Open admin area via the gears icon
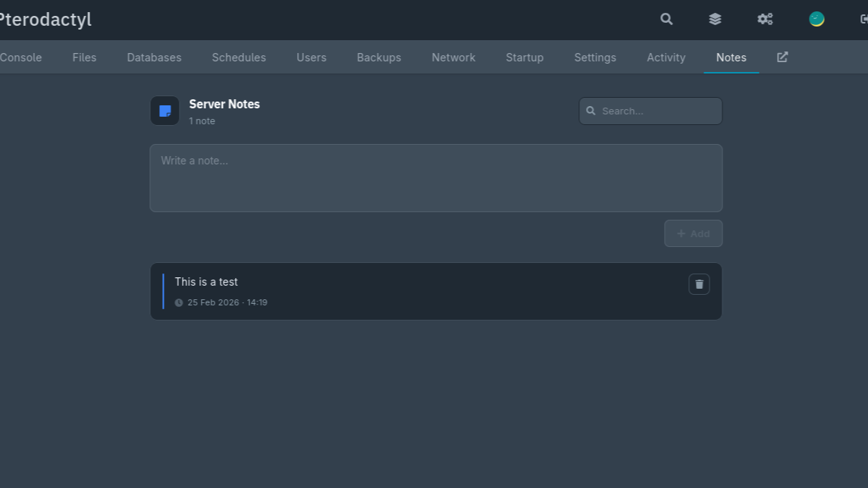The width and height of the screenshot is (868, 488). (765, 19)
